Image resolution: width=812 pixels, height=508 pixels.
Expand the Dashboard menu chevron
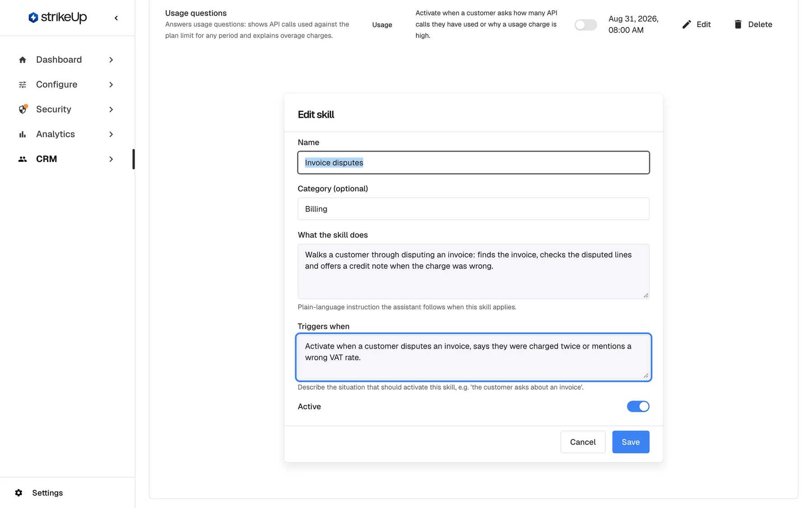111,60
